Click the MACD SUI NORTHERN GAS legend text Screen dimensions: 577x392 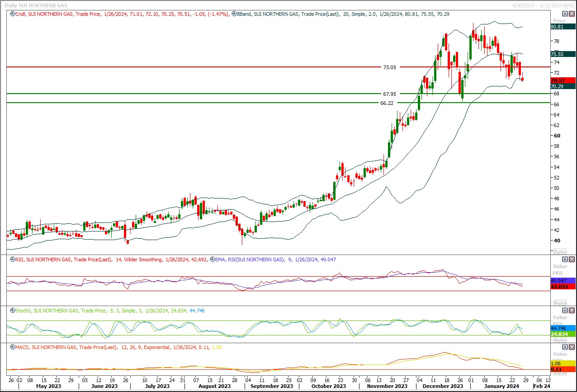coord(54,347)
